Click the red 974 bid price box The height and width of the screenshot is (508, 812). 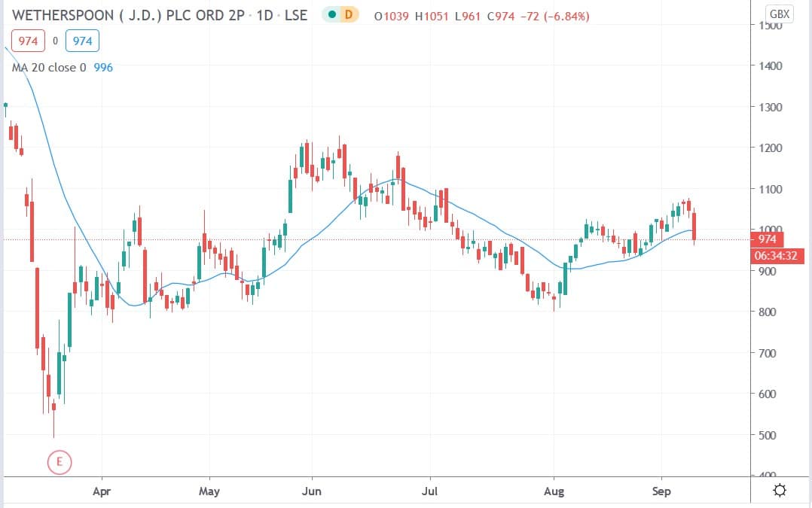(x=28, y=41)
